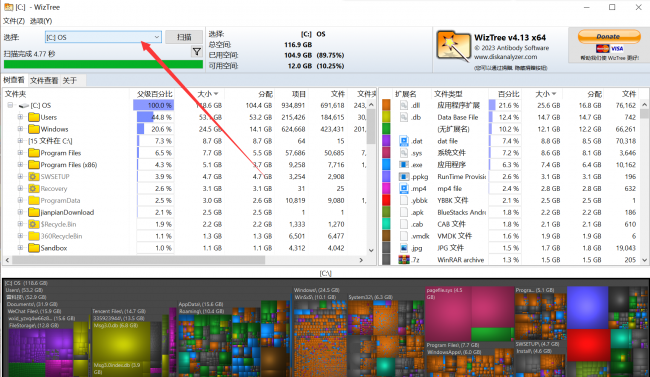This screenshot has width=650, height=377.
Task: Expand the Users folder node
Action: point(20,117)
